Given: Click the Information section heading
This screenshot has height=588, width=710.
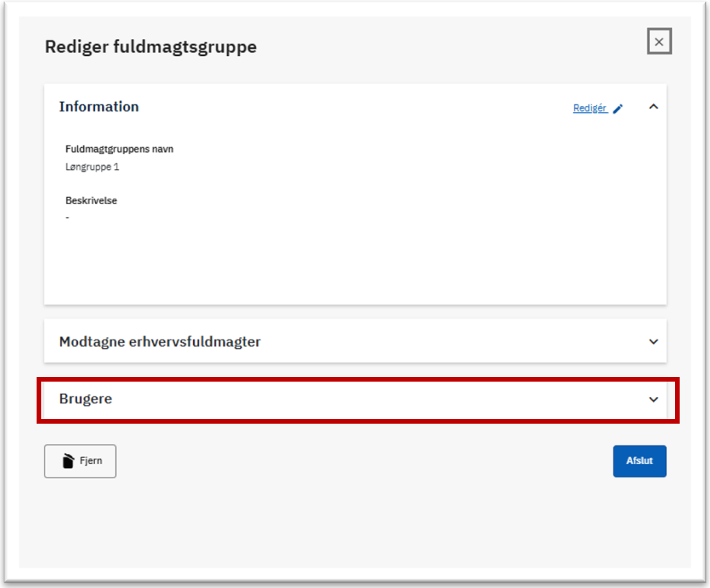Looking at the screenshot, I should click(99, 107).
